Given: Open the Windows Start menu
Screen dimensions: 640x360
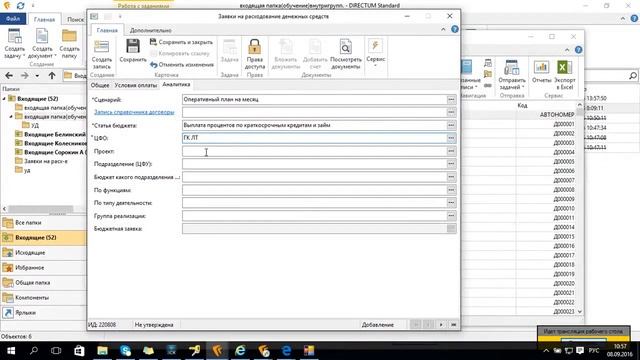Looking at the screenshot, I should point(11,351).
